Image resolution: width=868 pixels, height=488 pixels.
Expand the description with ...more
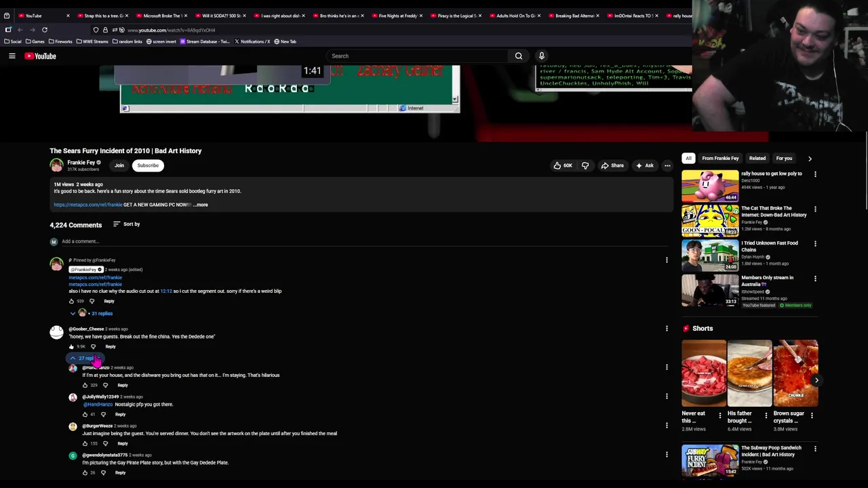[201, 205]
